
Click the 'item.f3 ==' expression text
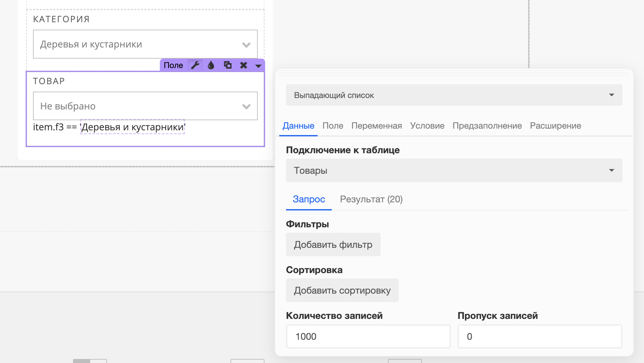tap(55, 127)
